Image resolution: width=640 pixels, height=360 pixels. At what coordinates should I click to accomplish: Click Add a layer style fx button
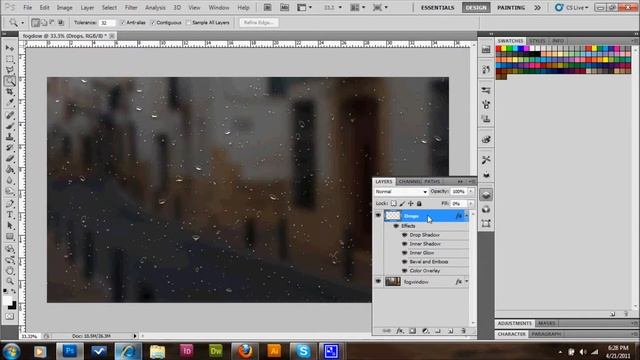(400, 331)
